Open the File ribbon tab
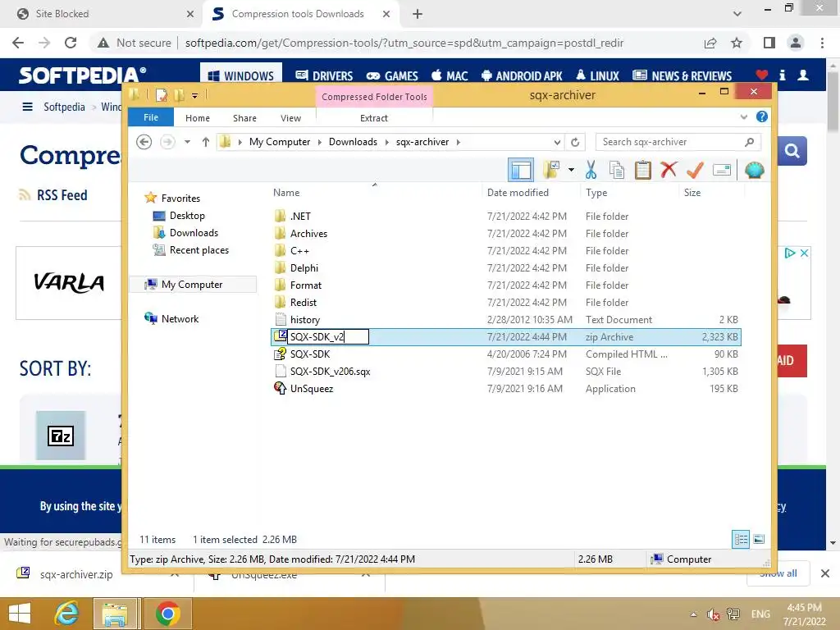The width and height of the screenshot is (840, 630). [x=151, y=117]
